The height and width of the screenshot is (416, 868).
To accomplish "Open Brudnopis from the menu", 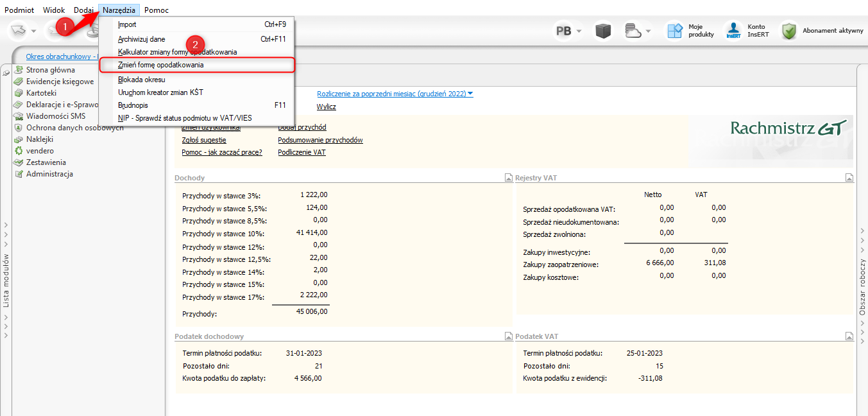I will (x=196, y=105).
